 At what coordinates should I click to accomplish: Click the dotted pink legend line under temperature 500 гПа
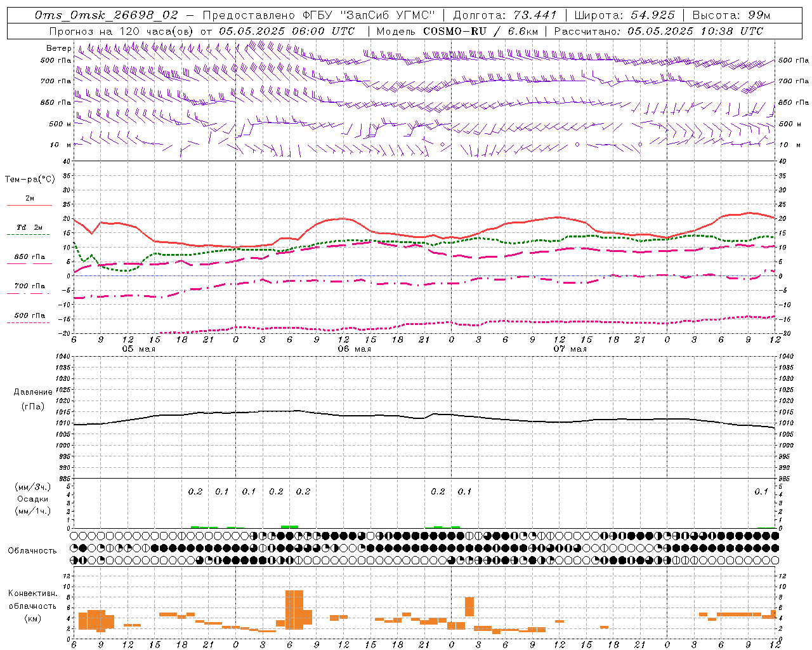click(x=29, y=322)
